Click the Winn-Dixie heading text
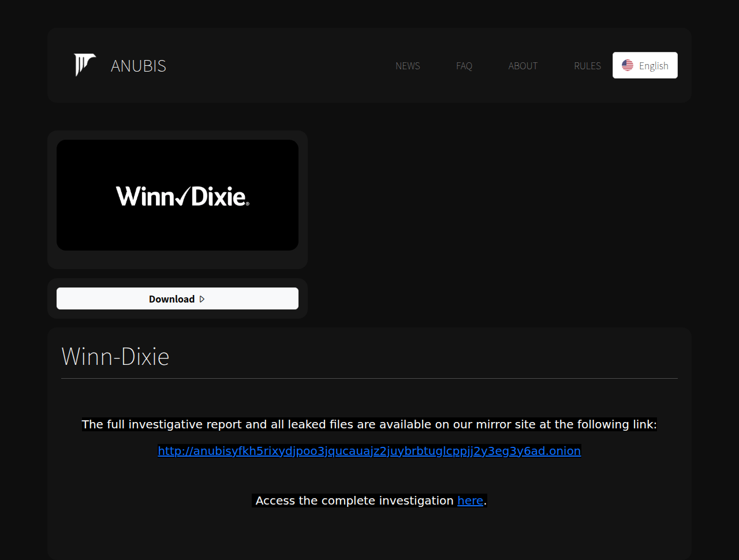 click(115, 356)
